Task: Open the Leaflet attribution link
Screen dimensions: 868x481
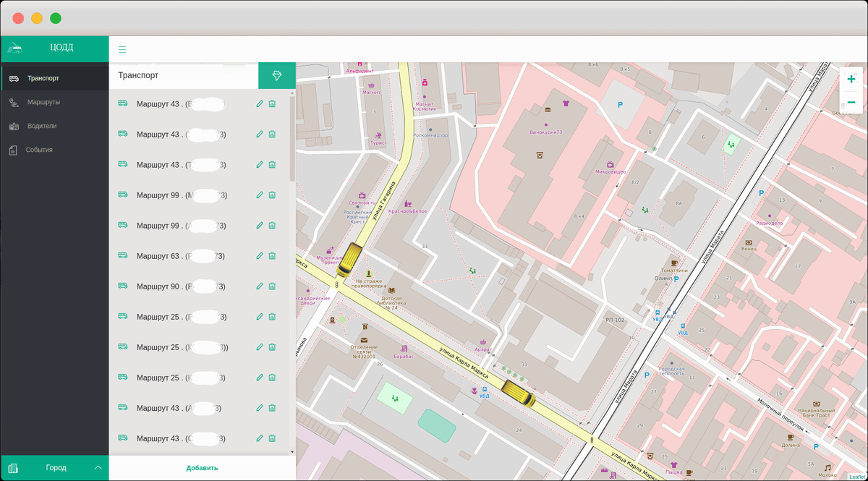Action: (x=856, y=476)
